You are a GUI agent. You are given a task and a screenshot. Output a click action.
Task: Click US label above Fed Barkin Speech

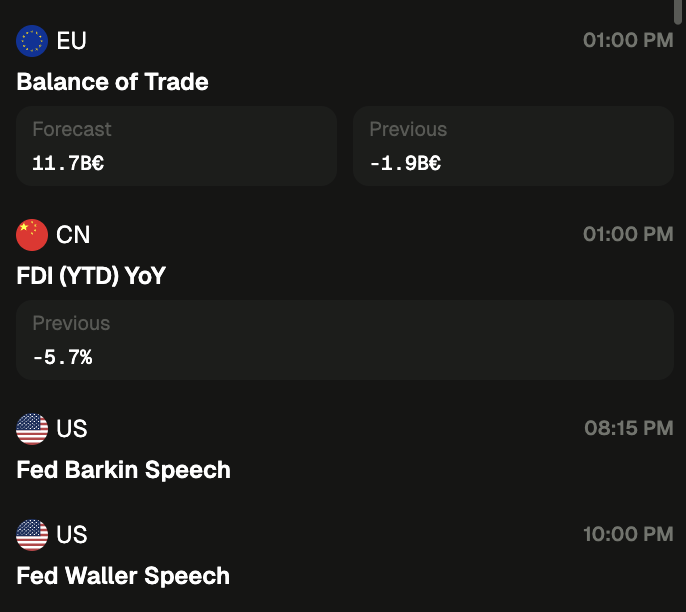(72, 429)
